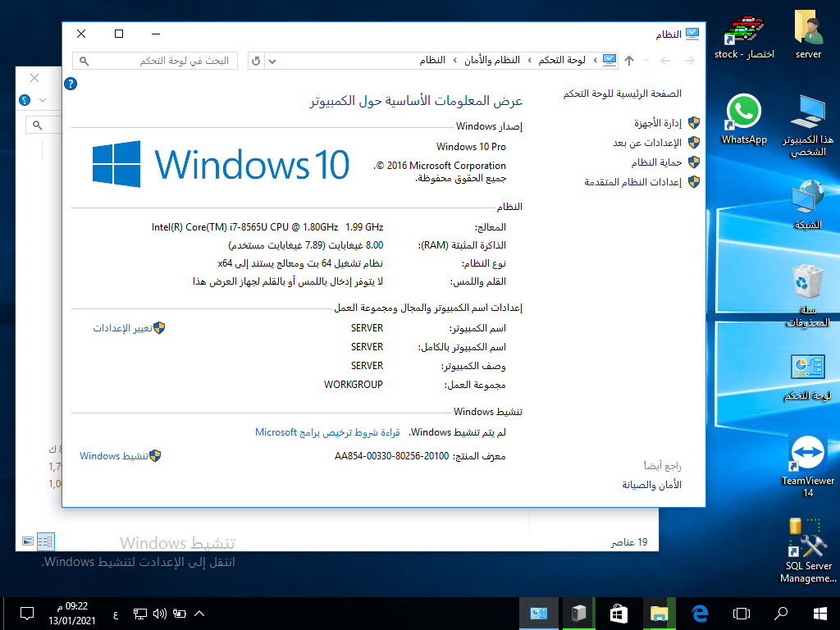This screenshot has width=840, height=630.
Task: Open taskbar search magnifier
Action: 781,614
